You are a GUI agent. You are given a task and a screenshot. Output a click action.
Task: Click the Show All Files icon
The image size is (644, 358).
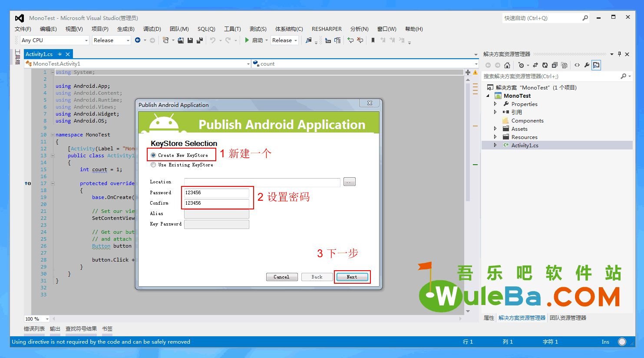pyautogui.click(x=564, y=65)
